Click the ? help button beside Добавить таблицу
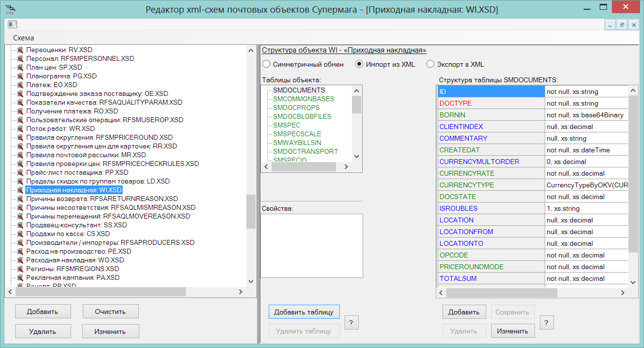Screen dimensions: 644x348 pos(351,322)
